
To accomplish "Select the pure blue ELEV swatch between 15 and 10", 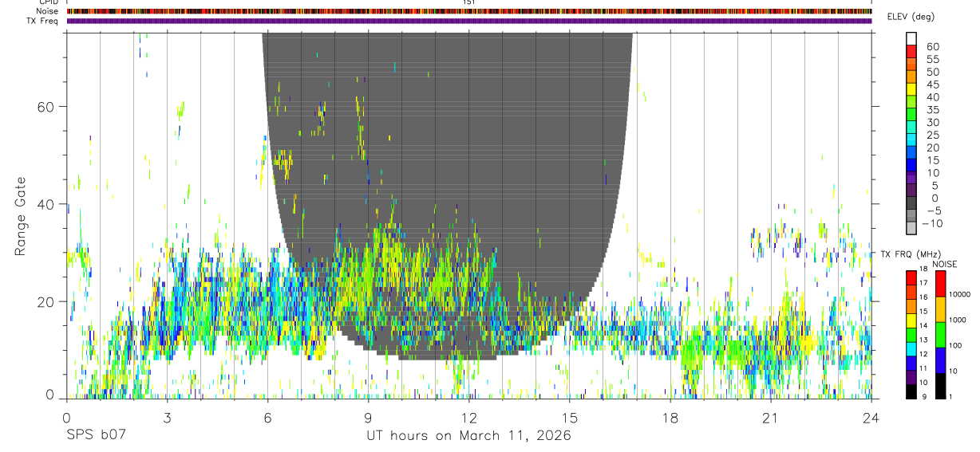I will click(911, 165).
